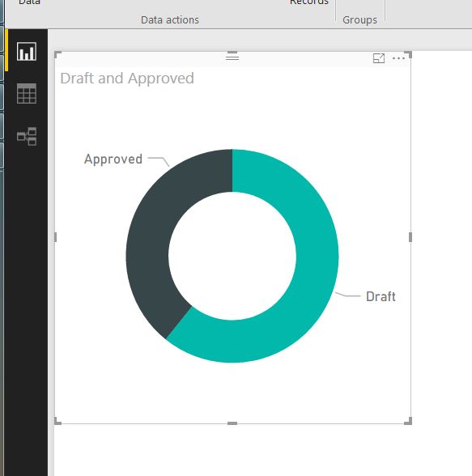Click the Data actions ribbon group label
The image size is (472, 476).
click(x=170, y=20)
